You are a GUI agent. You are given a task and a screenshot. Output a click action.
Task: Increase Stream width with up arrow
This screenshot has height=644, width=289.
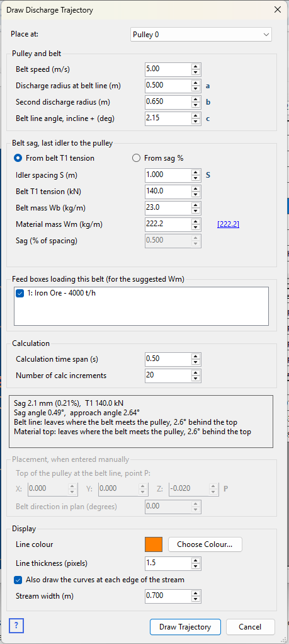pyautogui.click(x=196, y=593)
